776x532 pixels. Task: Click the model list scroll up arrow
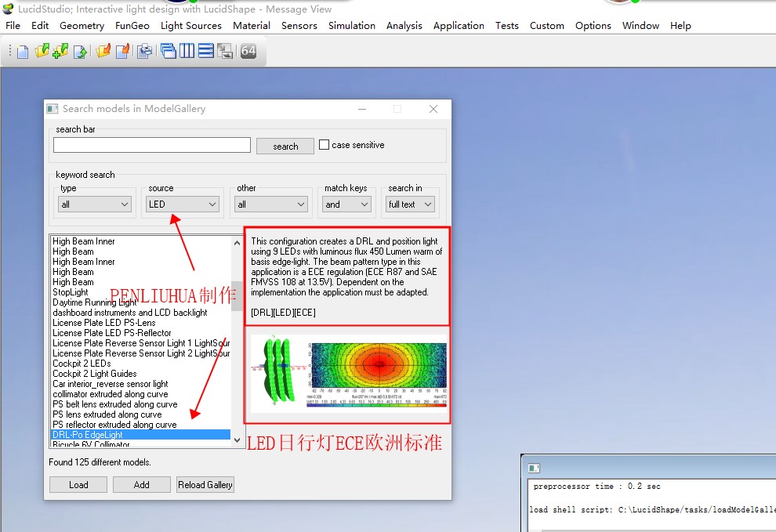[237, 242]
